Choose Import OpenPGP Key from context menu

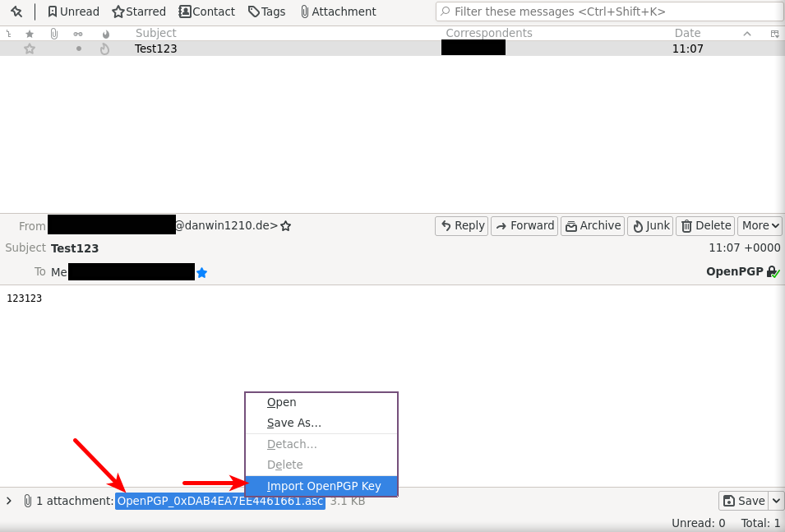pos(323,486)
